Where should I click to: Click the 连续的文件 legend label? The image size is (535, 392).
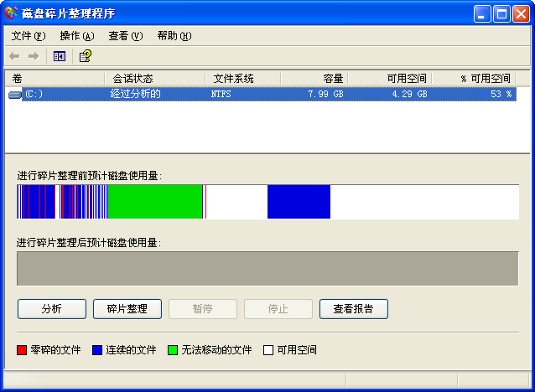131,350
